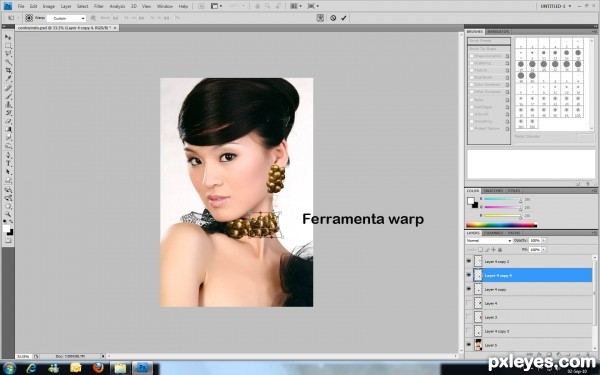Viewport: 600px width, 375px height.
Task: Enable the Texture checkbox
Action: 472,70
